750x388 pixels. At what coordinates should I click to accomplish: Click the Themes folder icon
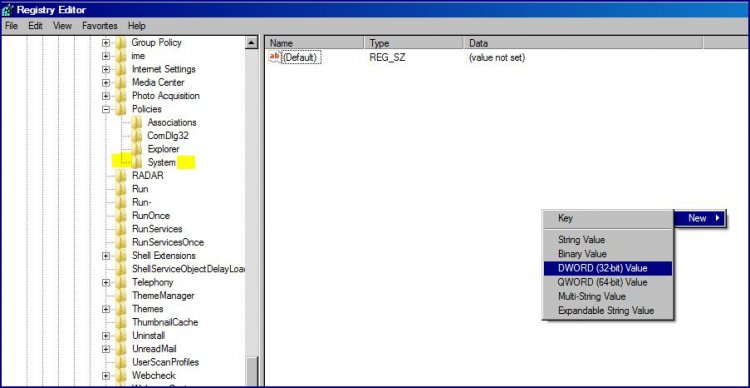tap(121, 309)
